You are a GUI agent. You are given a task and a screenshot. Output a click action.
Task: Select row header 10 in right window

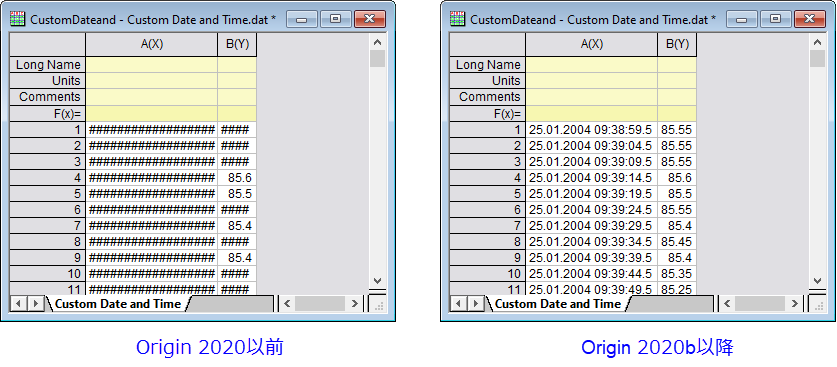tap(487, 274)
